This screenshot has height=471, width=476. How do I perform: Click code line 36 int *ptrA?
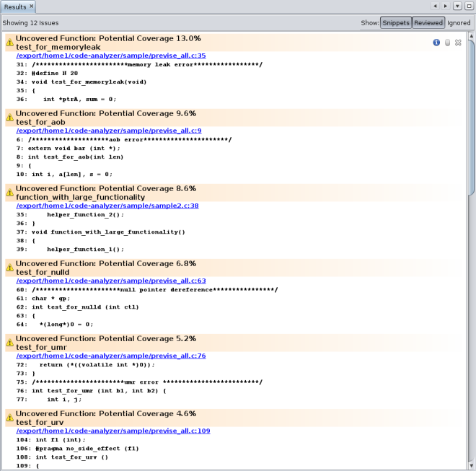click(x=66, y=100)
